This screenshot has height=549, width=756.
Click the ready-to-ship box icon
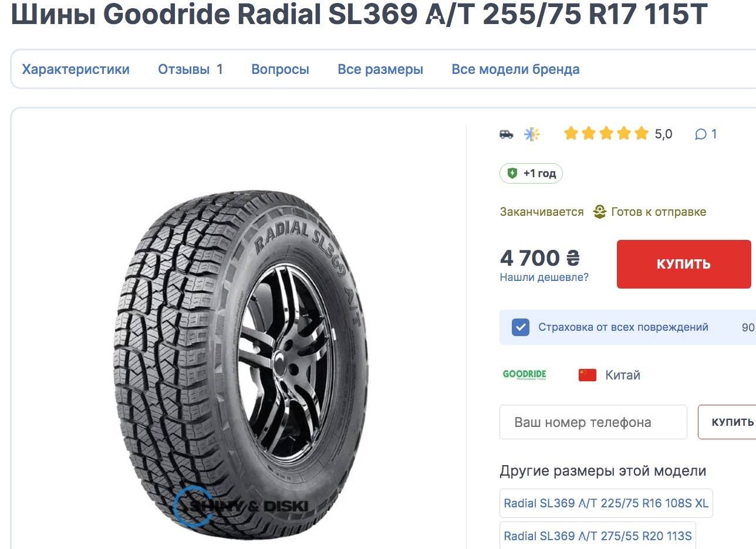(x=599, y=212)
